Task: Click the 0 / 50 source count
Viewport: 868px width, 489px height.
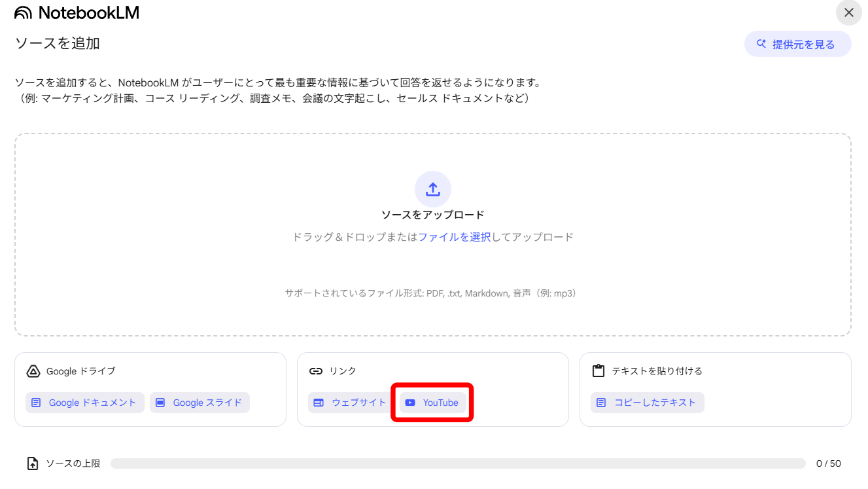Action: 829,463
